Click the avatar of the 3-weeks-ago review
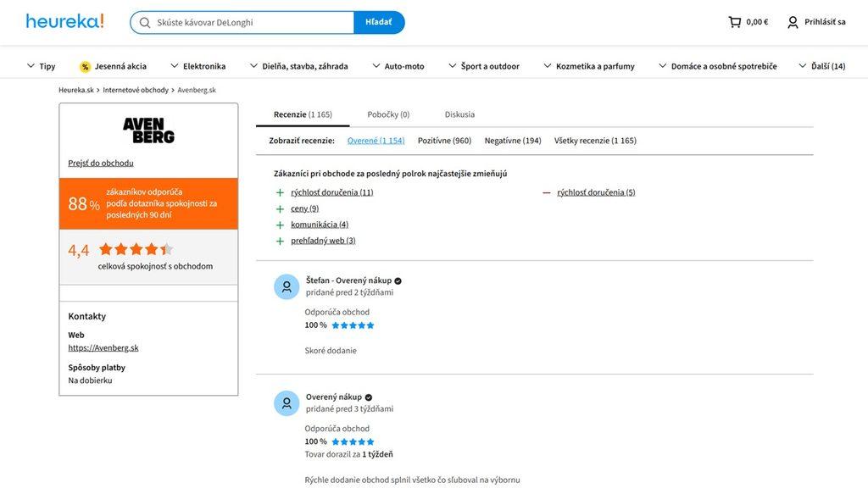The image size is (868, 494). click(287, 403)
